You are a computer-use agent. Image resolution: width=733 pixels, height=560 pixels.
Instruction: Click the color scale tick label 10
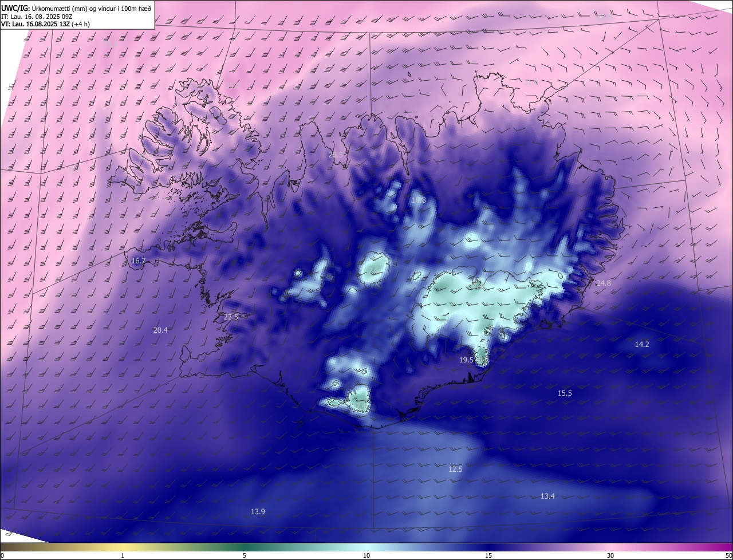click(366, 556)
